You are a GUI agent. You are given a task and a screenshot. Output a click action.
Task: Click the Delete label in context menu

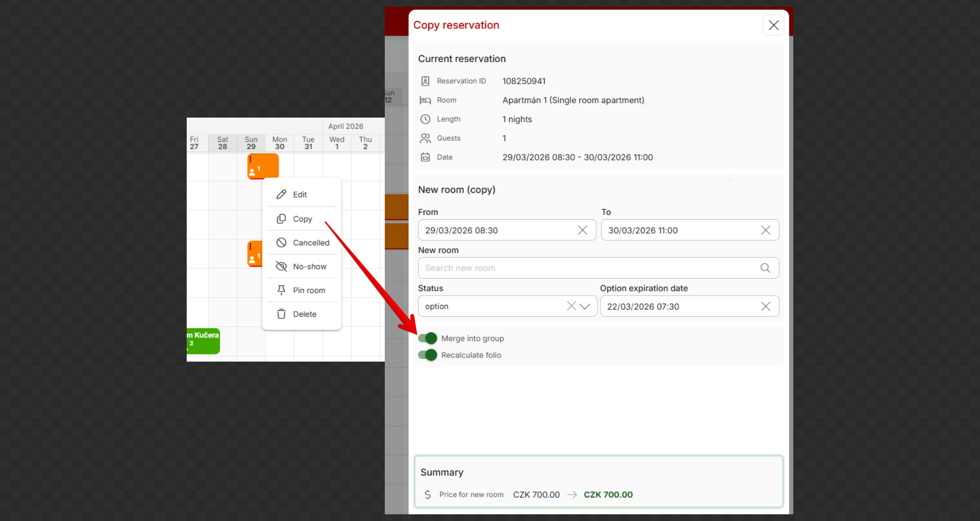[x=304, y=314]
